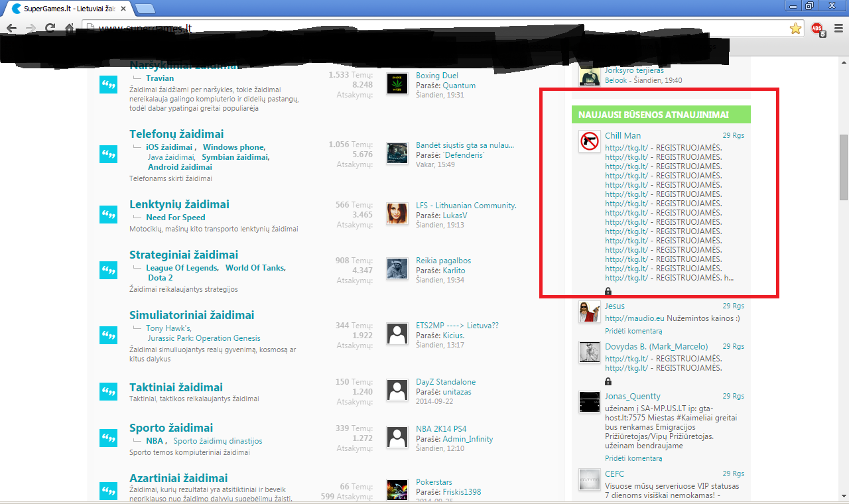Image resolution: width=849 pixels, height=504 pixels.
Task: Click Pridėti komentarą under Jesus status
Action: click(633, 330)
